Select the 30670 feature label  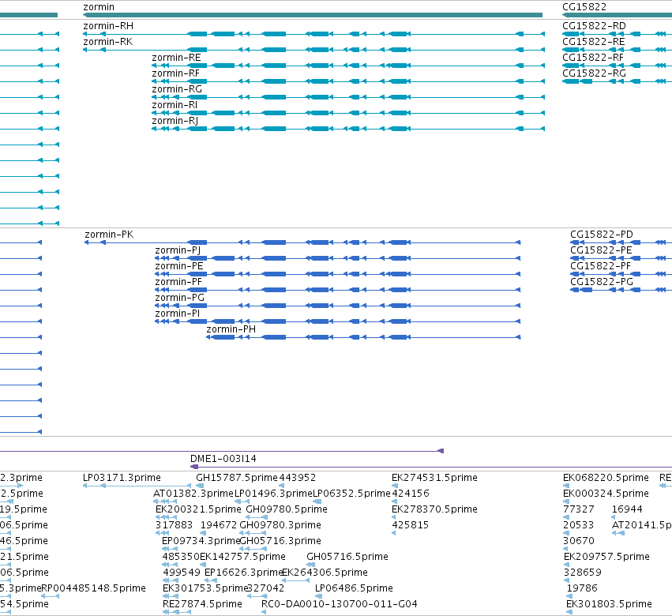tap(579, 541)
